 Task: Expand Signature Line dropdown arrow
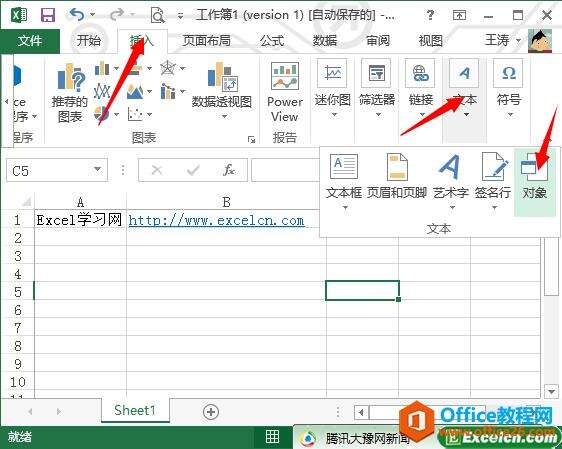[494, 207]
